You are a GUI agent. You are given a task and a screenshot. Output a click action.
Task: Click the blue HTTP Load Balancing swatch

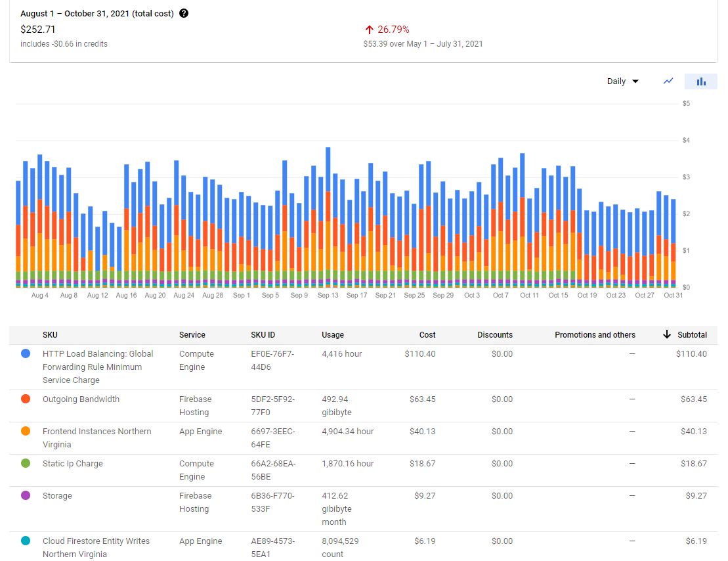26,353
